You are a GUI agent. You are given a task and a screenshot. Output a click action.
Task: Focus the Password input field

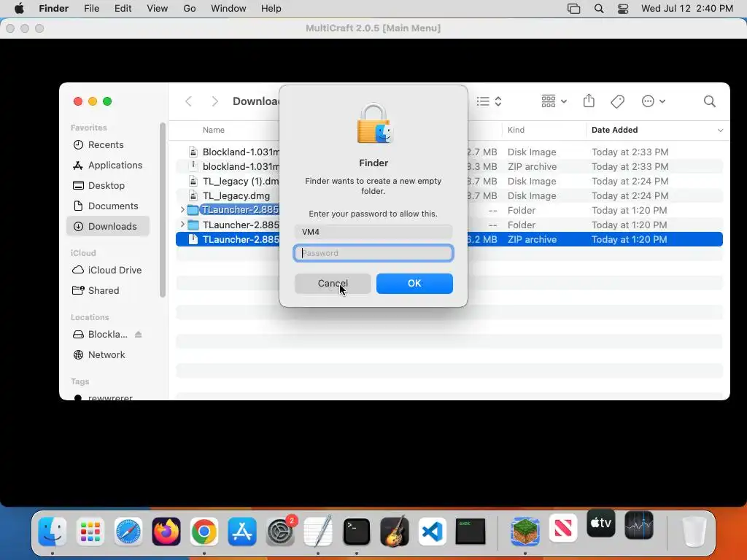pos(373,253)
